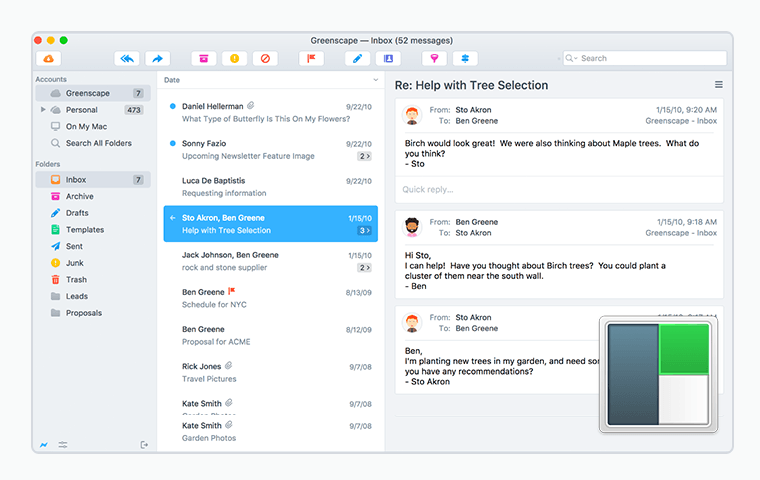This screenshot has width=760, height=480.
Task: Click Ben Greene's avatar in the 9:18 AM message
Action: 412,227
